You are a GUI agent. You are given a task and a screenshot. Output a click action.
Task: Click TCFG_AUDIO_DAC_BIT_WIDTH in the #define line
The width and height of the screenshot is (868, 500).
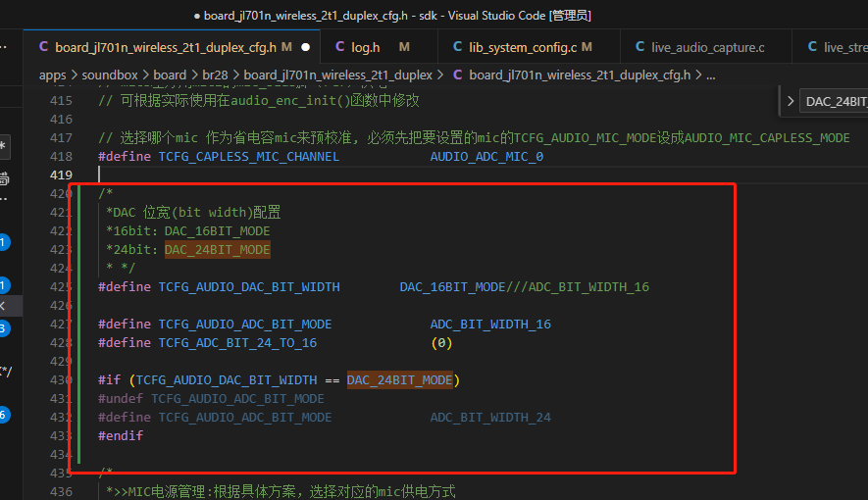(249, 286)
